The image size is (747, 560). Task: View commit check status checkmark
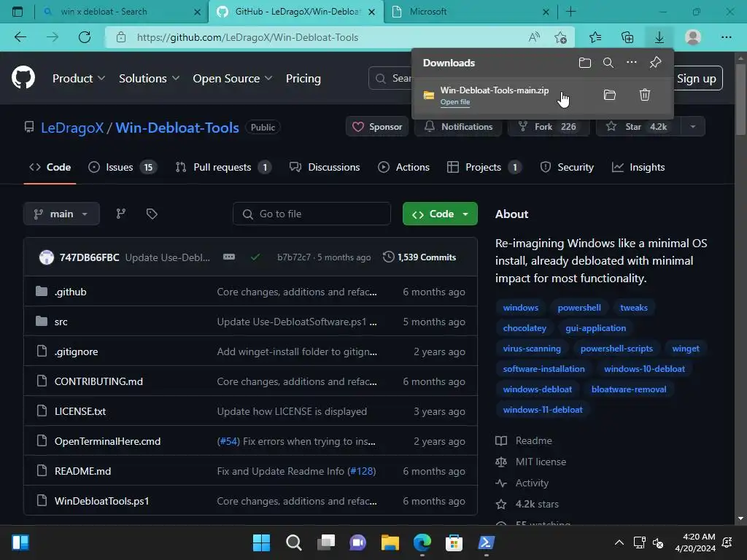click(255, 257)
